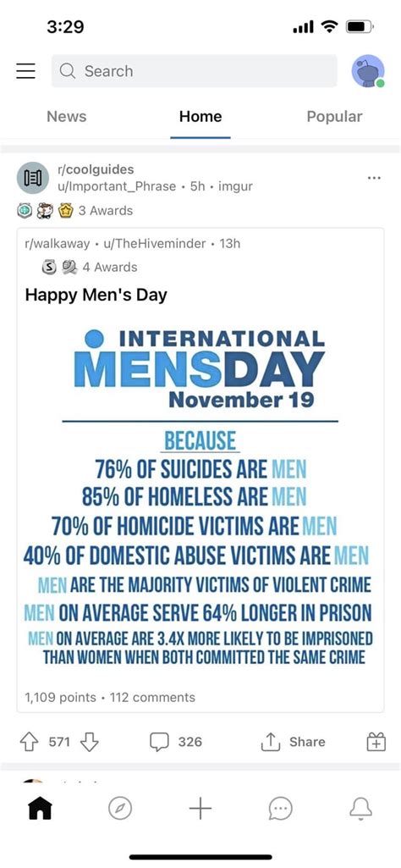The height and width of the screenshot is (868, 401).
Task: Select the Home tab
Action: point(200,116)
